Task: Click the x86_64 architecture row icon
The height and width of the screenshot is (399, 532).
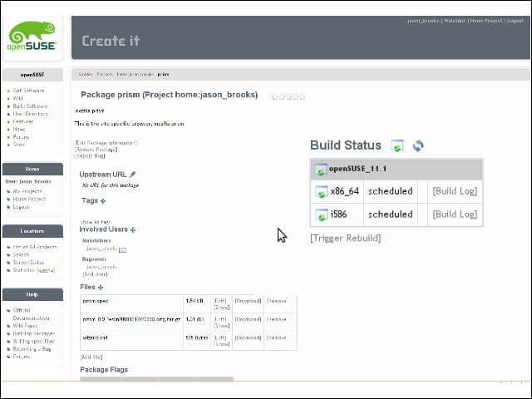Action: click(322, 192)
